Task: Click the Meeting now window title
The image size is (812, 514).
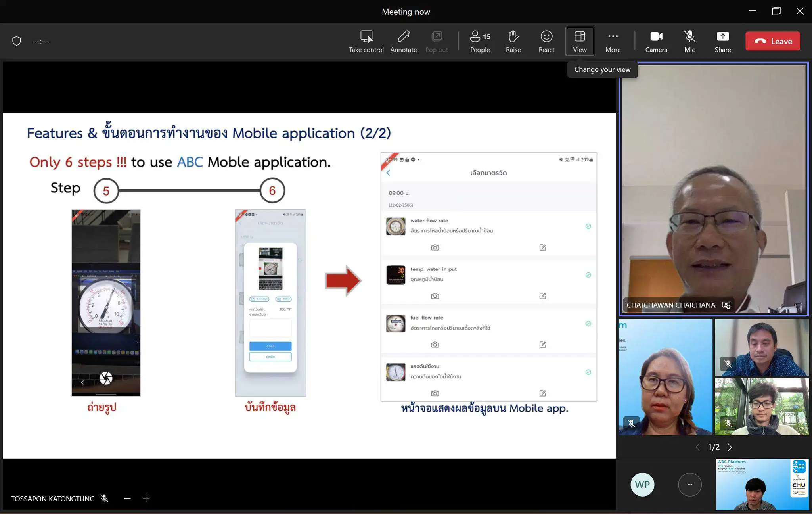Action: click(406, 12)
